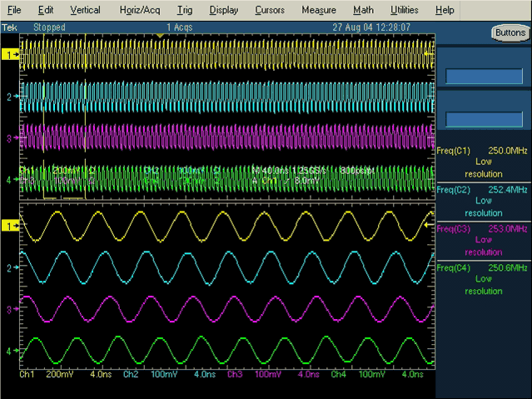Open the Trig menu
Screen dimensions: 532x399
point(184,10)
